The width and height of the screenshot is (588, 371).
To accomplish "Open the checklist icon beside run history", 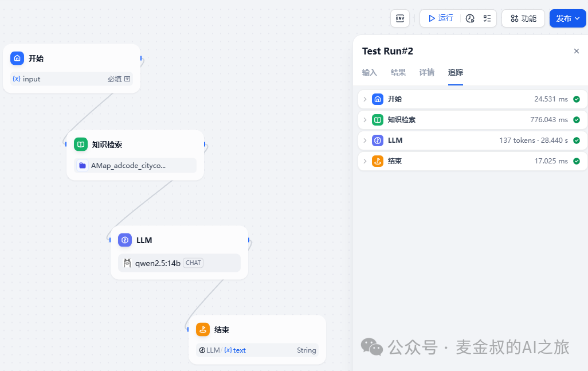I will pos(487,18).
